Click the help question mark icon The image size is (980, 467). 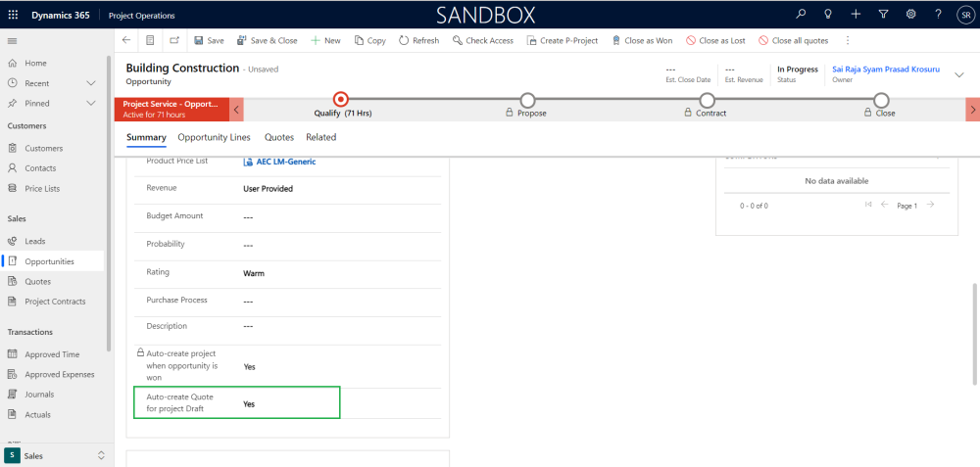pyautogui.click(x=938, y=15)
